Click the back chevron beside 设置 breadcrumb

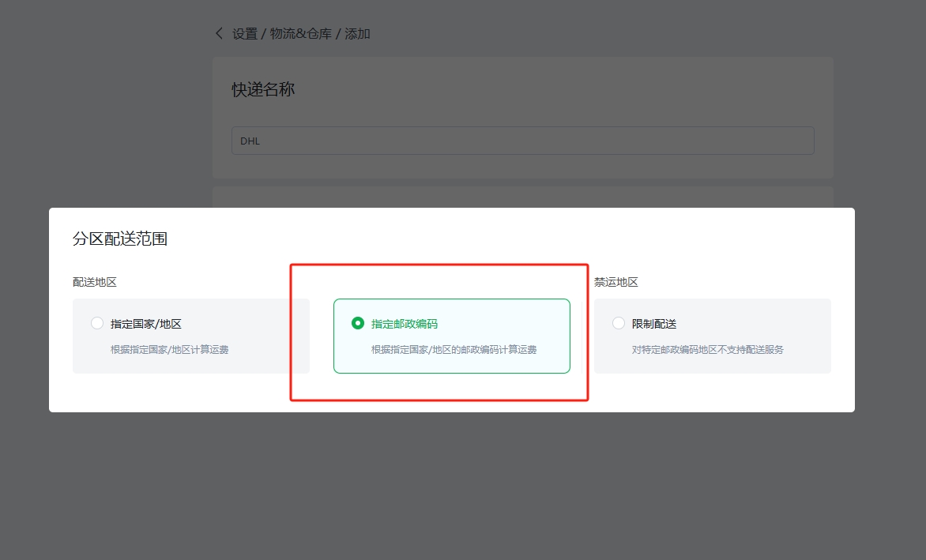tap(220, 33)
